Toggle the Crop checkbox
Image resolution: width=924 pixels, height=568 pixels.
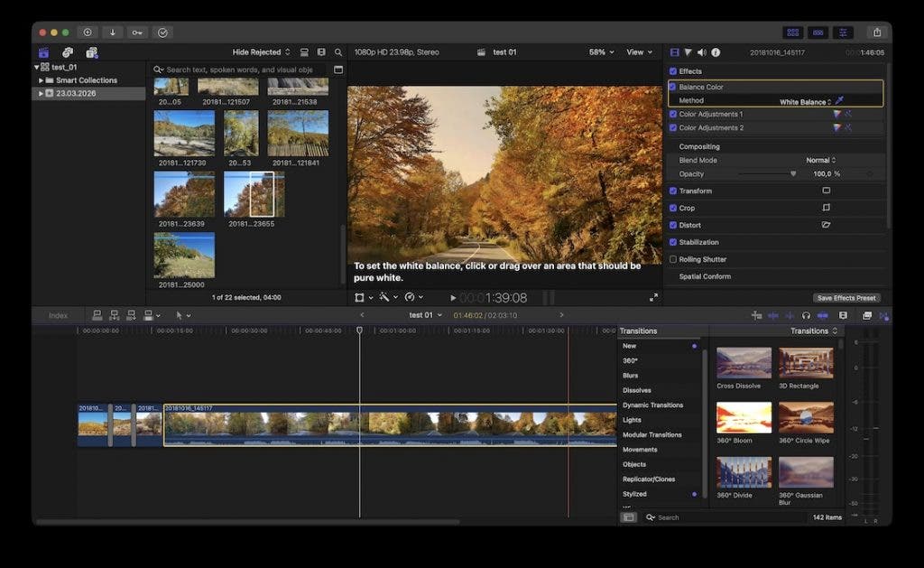(x=673, y=209)
